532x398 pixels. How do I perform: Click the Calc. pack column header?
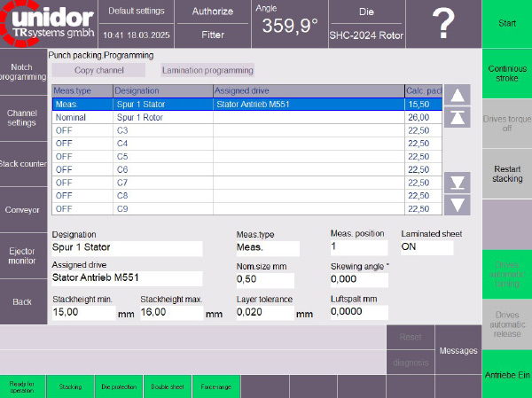[424, 91]
